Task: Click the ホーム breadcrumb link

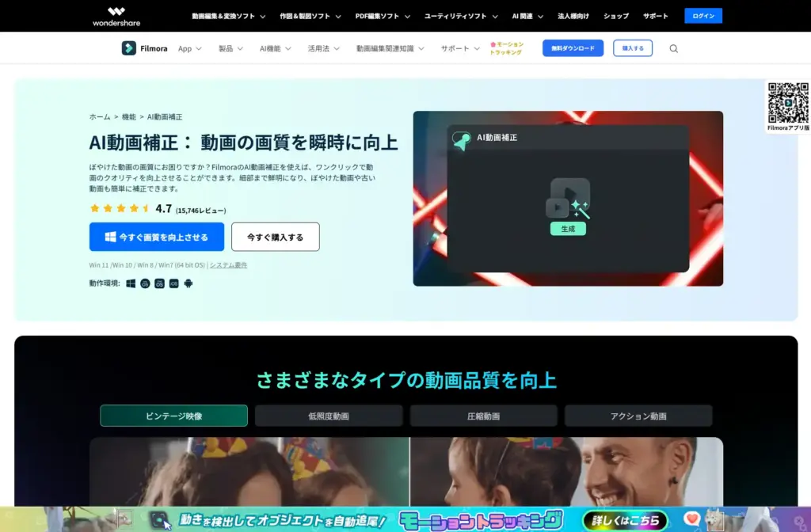Action: coord(100,117)
